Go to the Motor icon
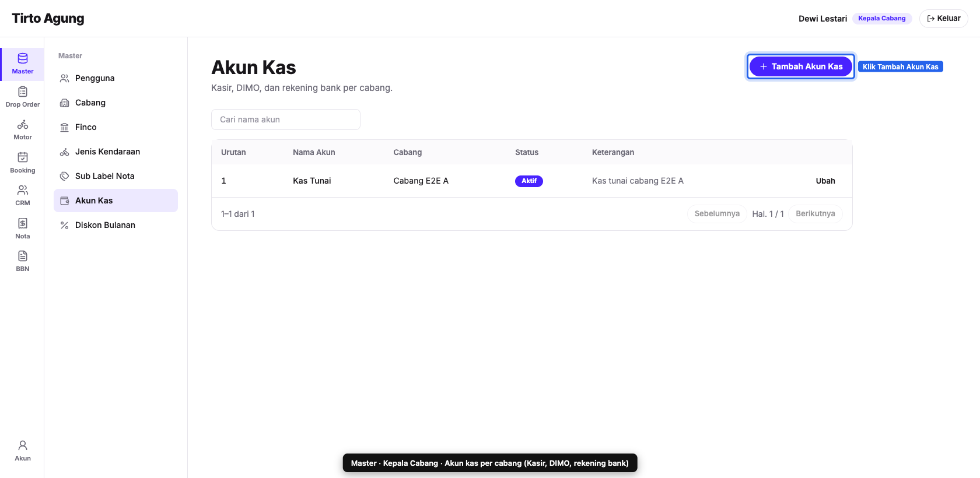Viewport: 980px width, 478px height. click(x=23, y=124)
